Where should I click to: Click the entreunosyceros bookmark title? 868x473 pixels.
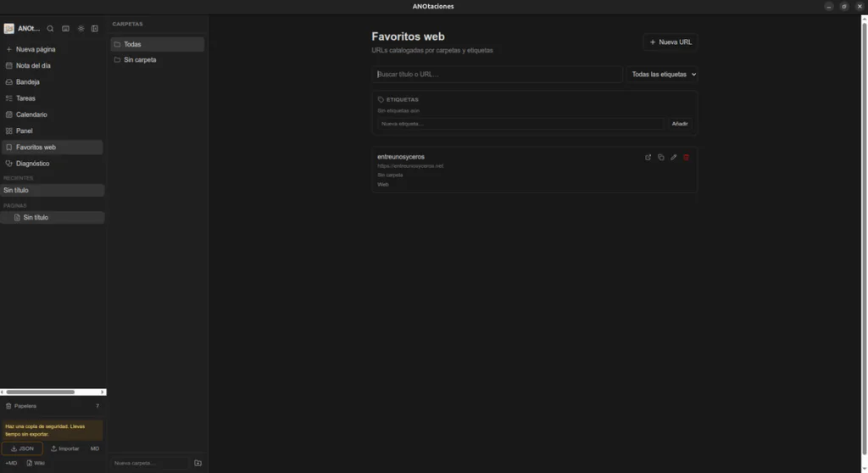[401, 157]
